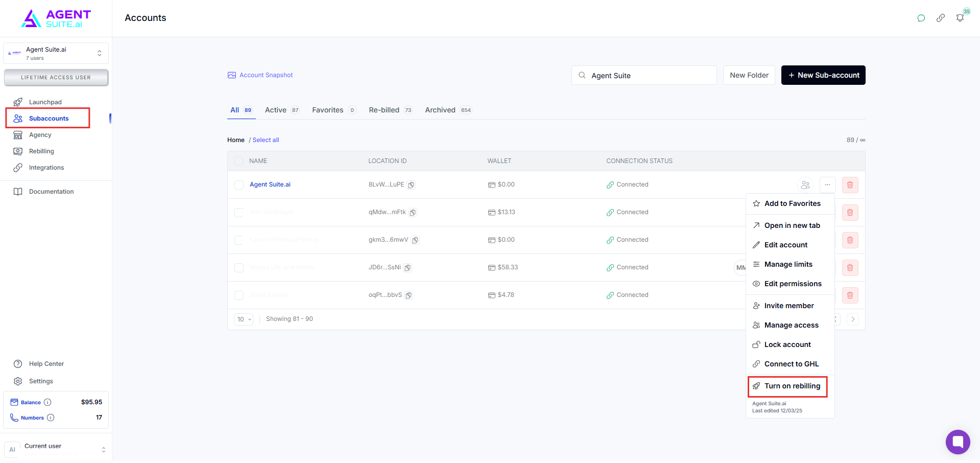980x463 pixels.
Task: Click the users icon in the Agent Suite.ai row
Action: 805,185
